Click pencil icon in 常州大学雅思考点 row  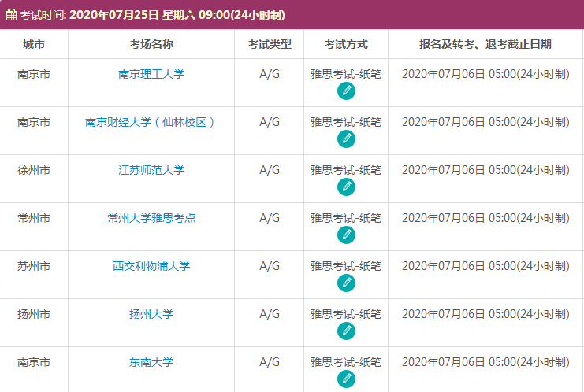[346, 235]
